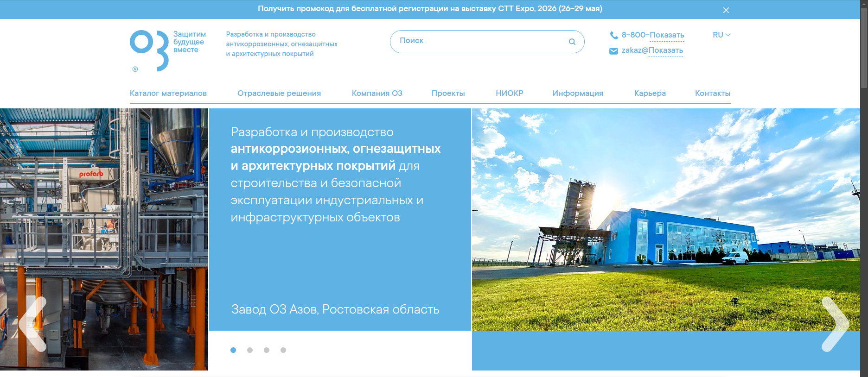
Task: Open the Отраслевые решения menu
Action: (279, 93)
